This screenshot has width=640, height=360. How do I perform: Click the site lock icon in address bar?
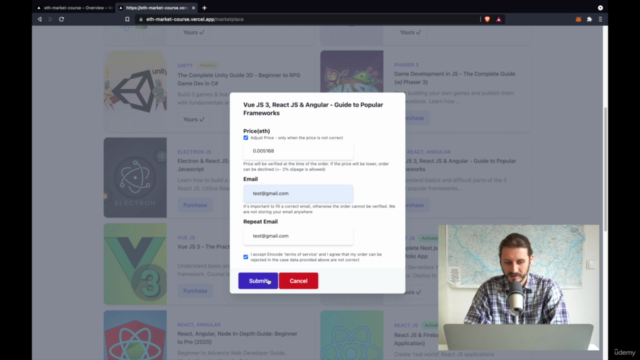pos(140,19)
